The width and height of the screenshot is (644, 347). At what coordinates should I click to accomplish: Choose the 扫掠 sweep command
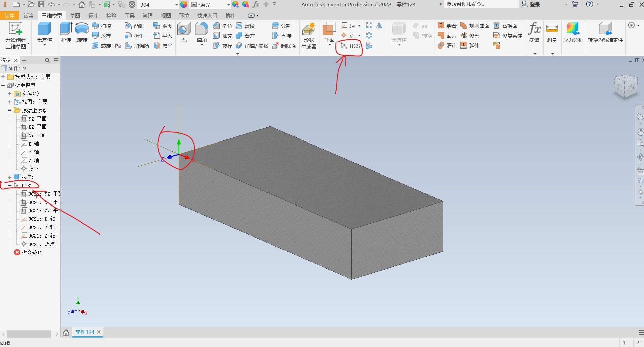click(x=102, y=26)
